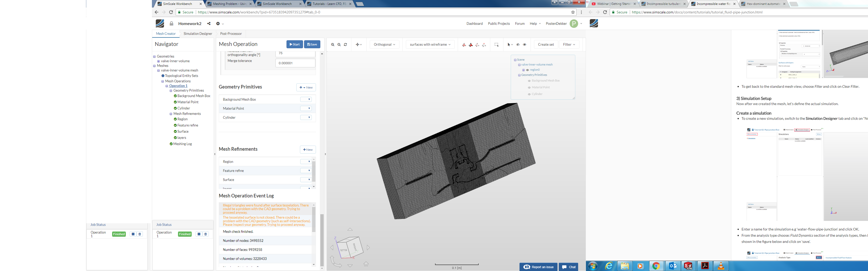Screen dimensions: 868x271
Task: Click the share project icon
Action: (209, 23)
